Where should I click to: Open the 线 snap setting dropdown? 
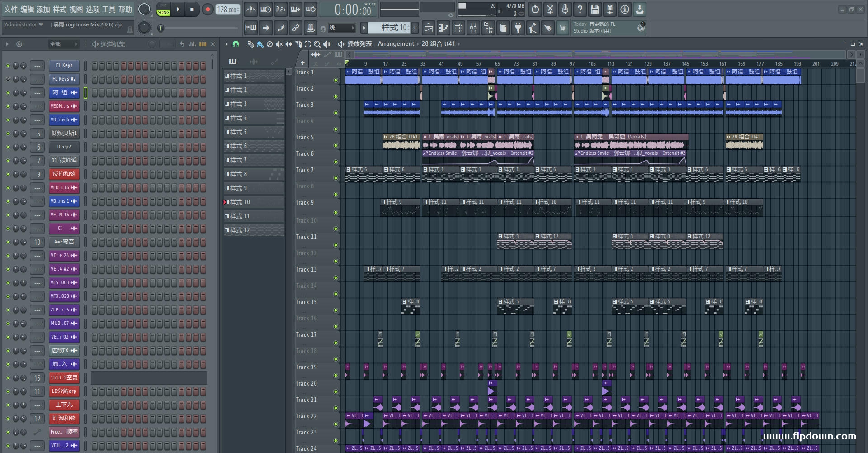tap(341, 28)
